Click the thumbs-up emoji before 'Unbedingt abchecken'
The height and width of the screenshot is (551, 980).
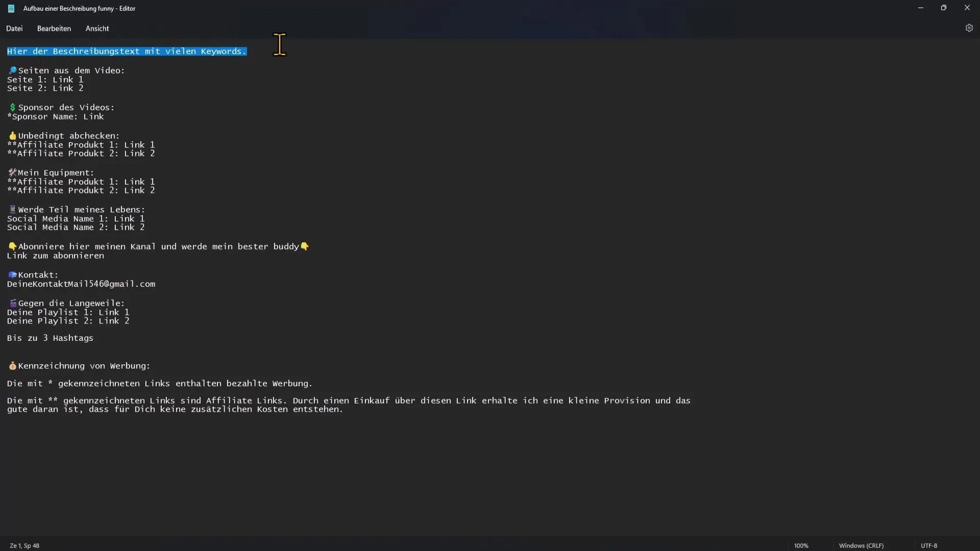point(13,136)
